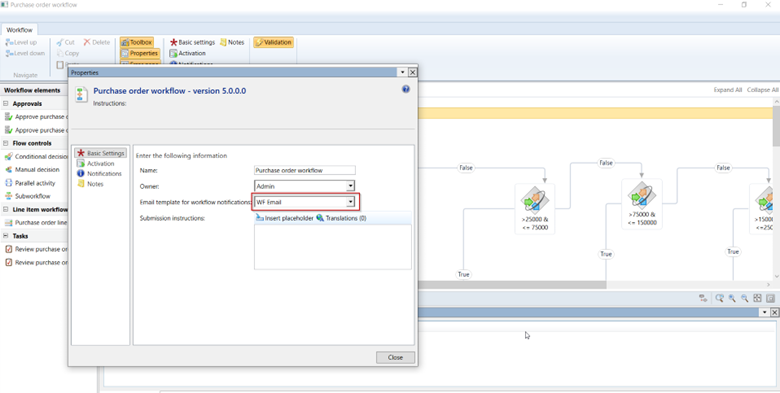Click the Submission instructions text box
The image size is (780, 393).
(x=333, y=247)
